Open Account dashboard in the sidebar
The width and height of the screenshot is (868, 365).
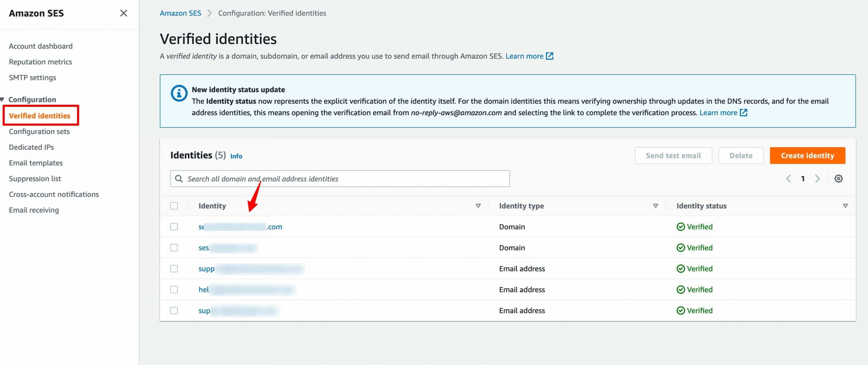41,46
